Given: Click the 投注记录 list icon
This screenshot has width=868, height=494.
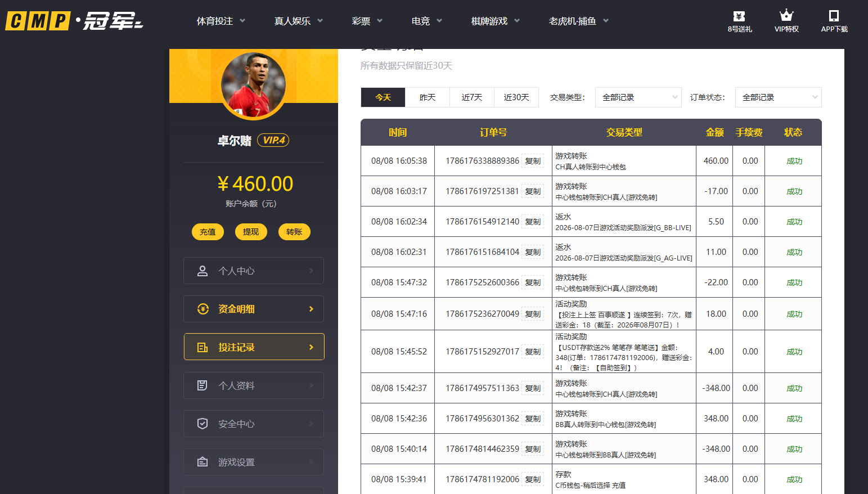Looking at the screenshot, I should 203,347.
